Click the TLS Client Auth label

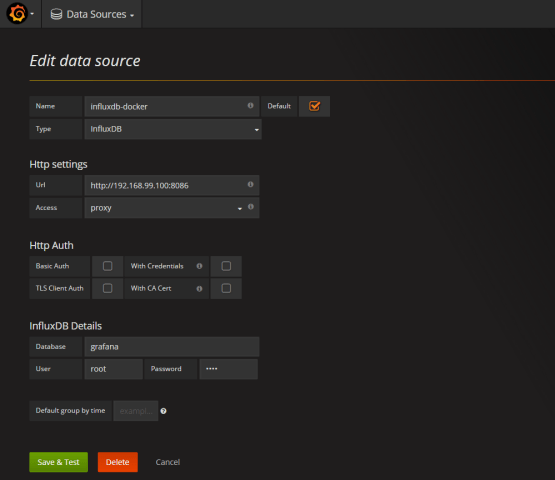pyautogui.click(x=59, y=288)
